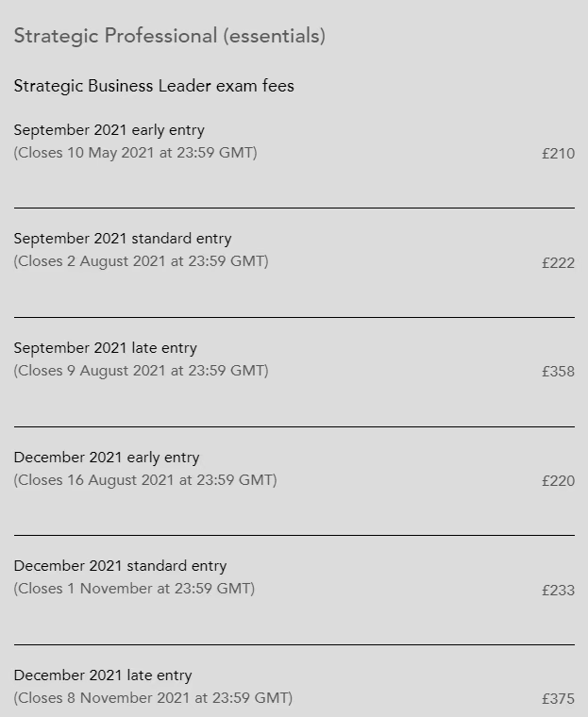Click the Strategic Professional (essentials) heading
The image size is (588, 717).
[169, 36]
